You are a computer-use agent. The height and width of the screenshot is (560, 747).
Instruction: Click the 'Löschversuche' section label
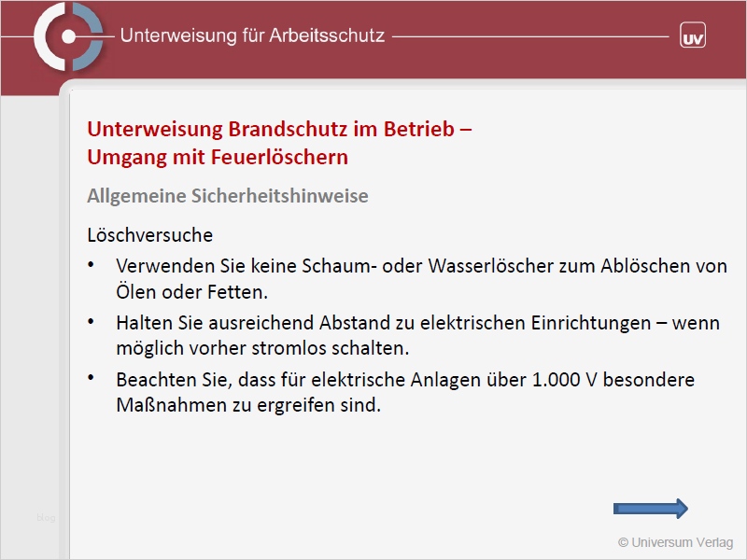click(149, 234)
